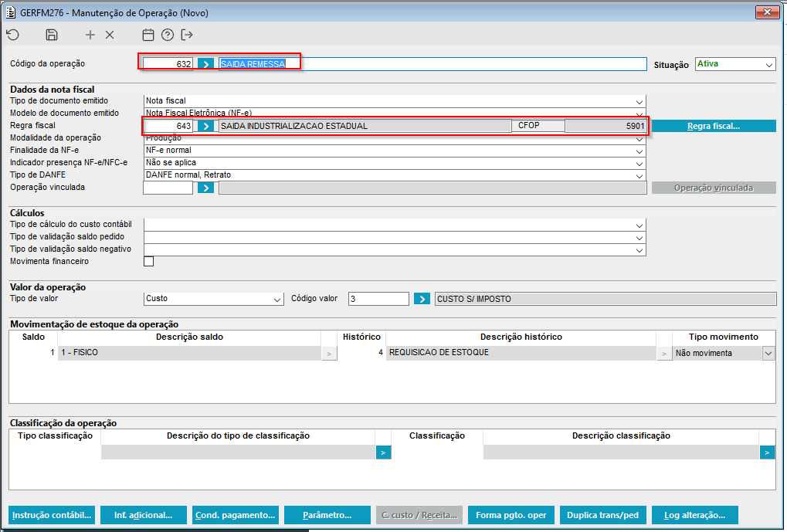
Task: Click the Classificação column header
Action: coord(437,436)
